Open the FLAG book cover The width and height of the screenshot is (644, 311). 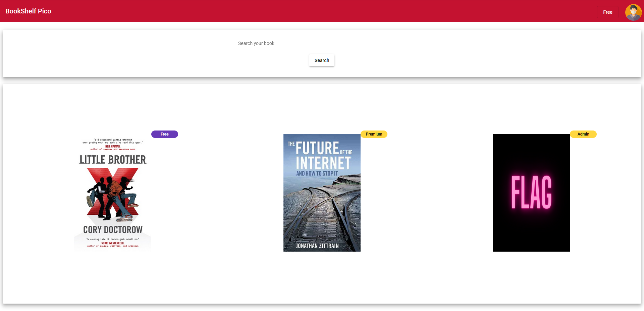pos(531,193)
